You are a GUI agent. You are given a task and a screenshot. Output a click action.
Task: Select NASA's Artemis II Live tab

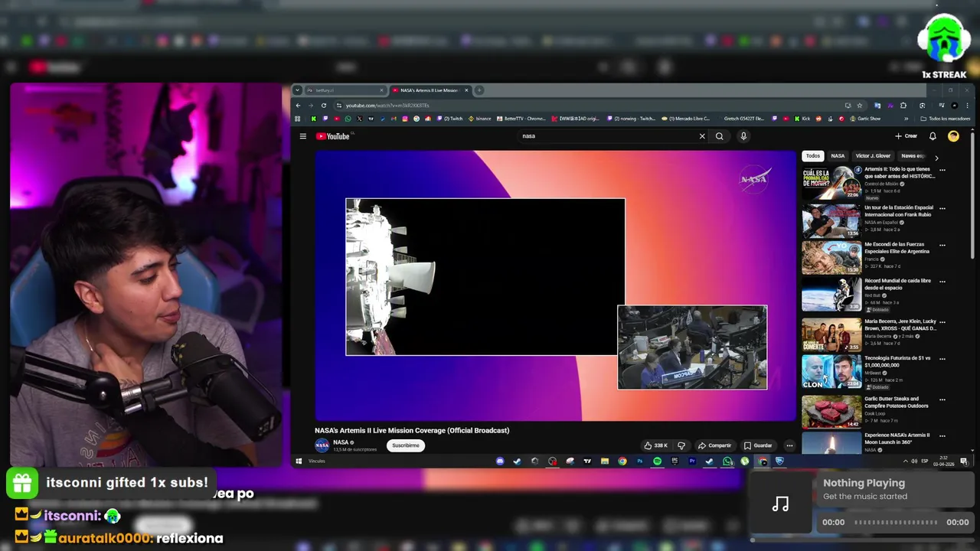[429, 90]
